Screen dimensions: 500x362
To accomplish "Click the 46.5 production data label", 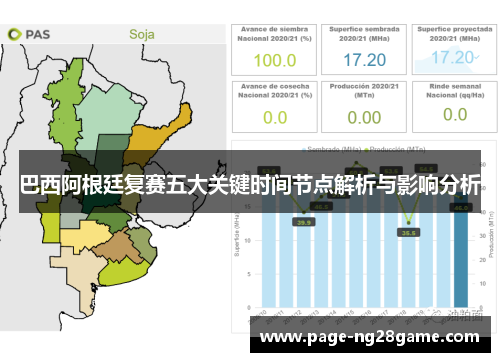I will pyautogui.click(x=321, y=207).
